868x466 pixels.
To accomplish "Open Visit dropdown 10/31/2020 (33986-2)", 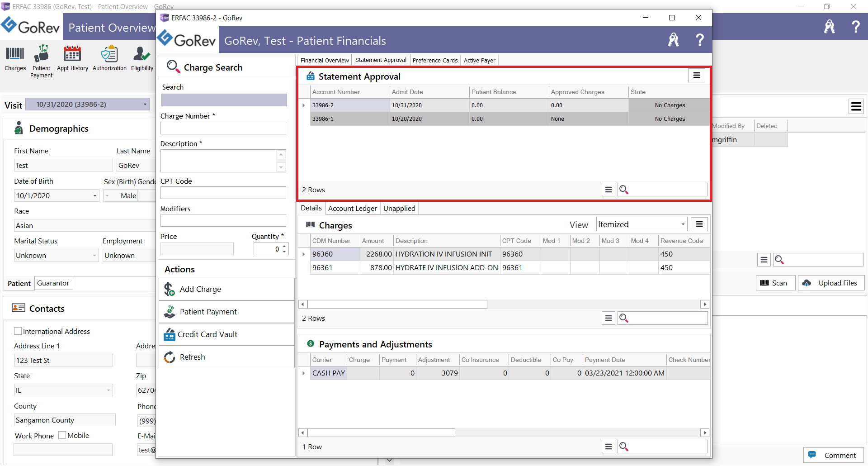I will point(87,104).
